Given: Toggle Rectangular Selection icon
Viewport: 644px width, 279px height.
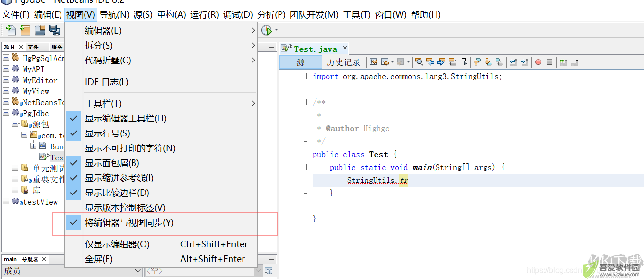Looking at the screenshot, I should coord(463,62).
